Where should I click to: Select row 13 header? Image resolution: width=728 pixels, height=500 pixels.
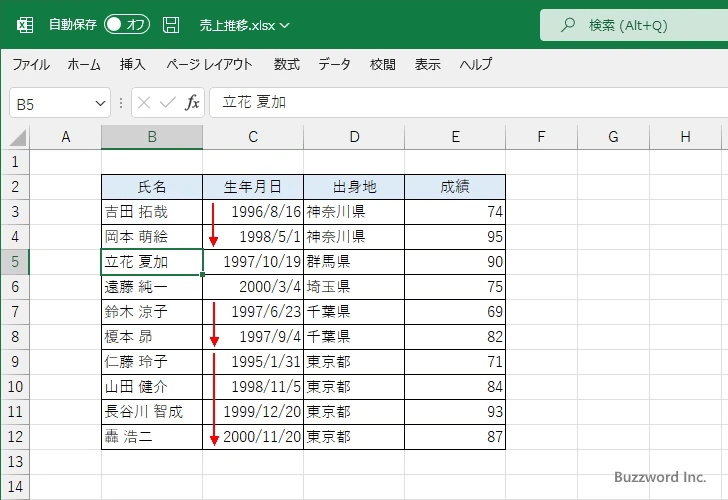[x=15, y=462]
